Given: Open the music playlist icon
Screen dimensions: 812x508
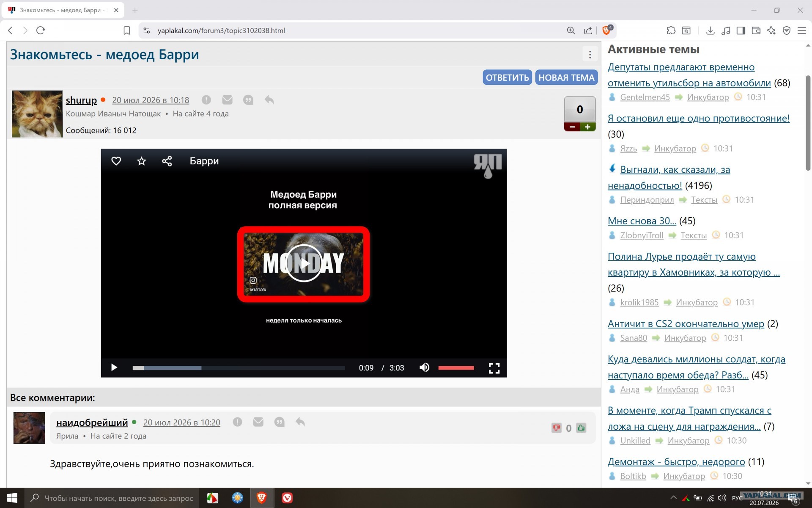Looking at the screenshot, I should [x=726, y=30].
